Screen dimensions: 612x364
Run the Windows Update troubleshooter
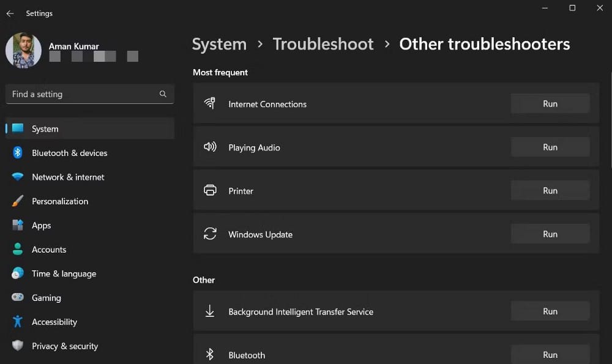(550, 234)
